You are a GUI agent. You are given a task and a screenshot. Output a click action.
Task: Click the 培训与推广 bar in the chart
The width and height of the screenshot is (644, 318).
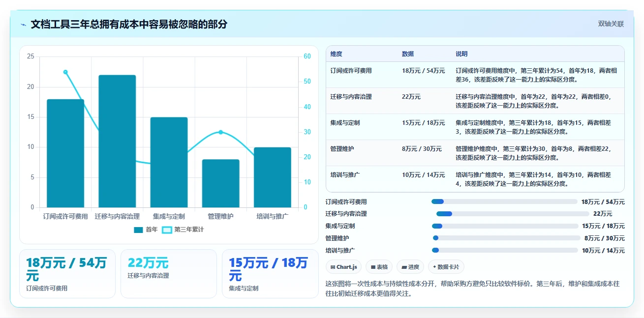coord(273,177)
